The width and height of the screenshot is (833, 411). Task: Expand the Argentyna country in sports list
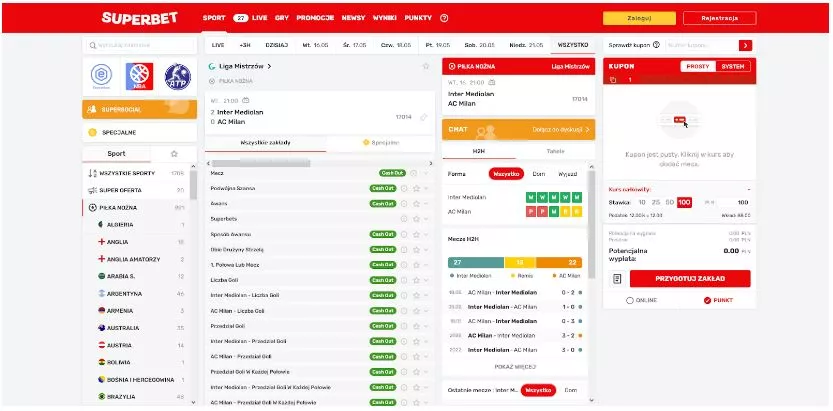click(x=140, y=294)
